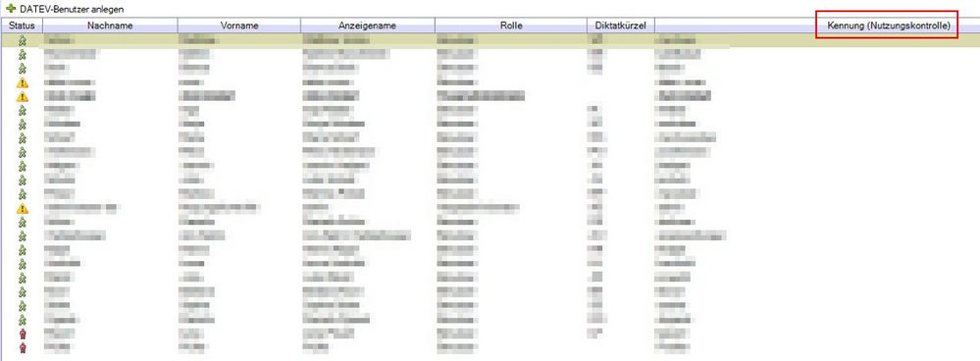Select the highlighted row's Rolle cell
This screenshot has width=980, height=361.
[511, 40]
